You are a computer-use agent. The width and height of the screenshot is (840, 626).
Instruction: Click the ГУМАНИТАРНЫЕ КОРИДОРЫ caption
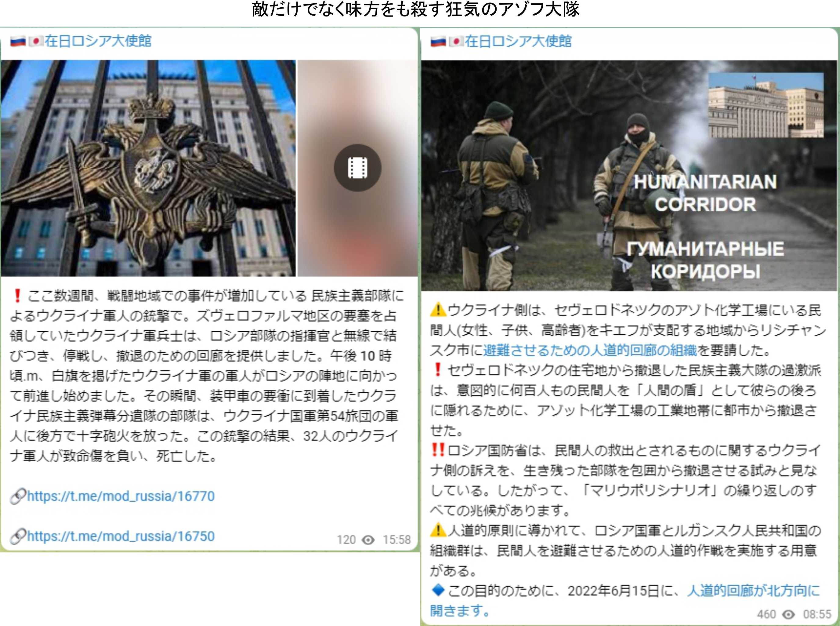(x=705, y=260)
